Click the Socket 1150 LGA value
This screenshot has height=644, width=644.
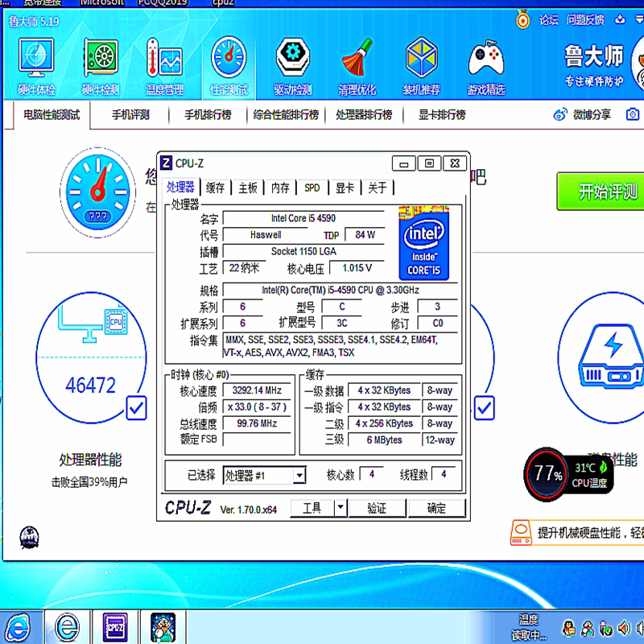303,251
